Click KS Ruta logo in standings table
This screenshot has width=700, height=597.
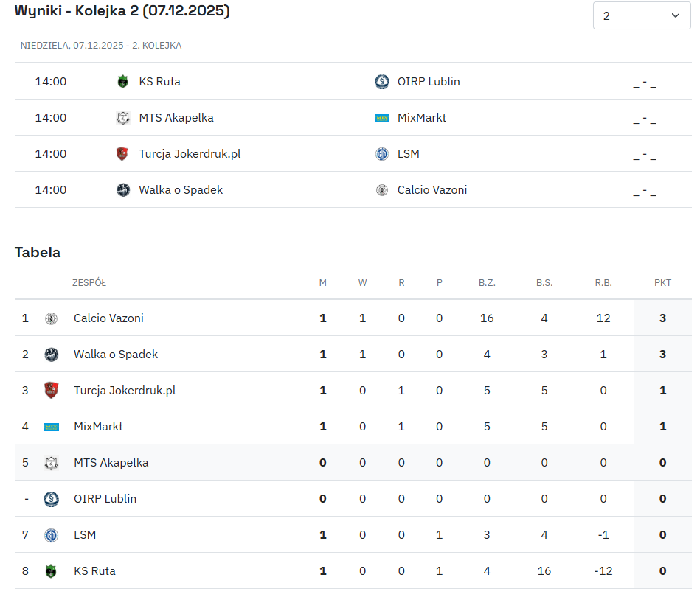click(51, 571)
